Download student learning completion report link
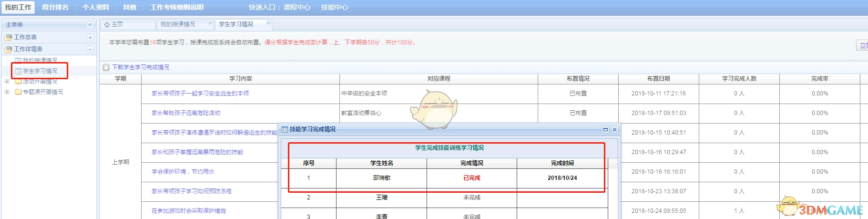 coord(141,67)
